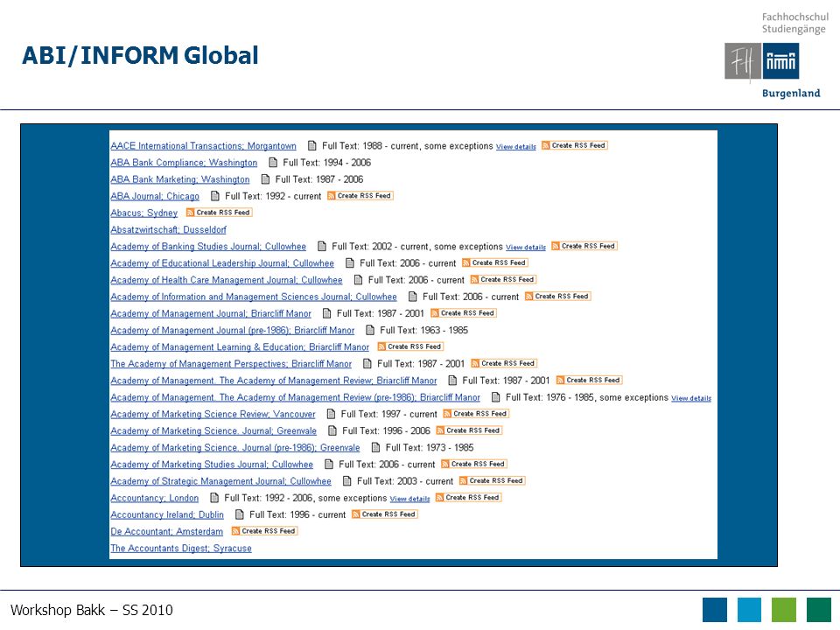Viewport: 840px width, 630px height.
Task: Click full text document icon for ABA Bank Marketing
Action: click(x=265, y=179)
